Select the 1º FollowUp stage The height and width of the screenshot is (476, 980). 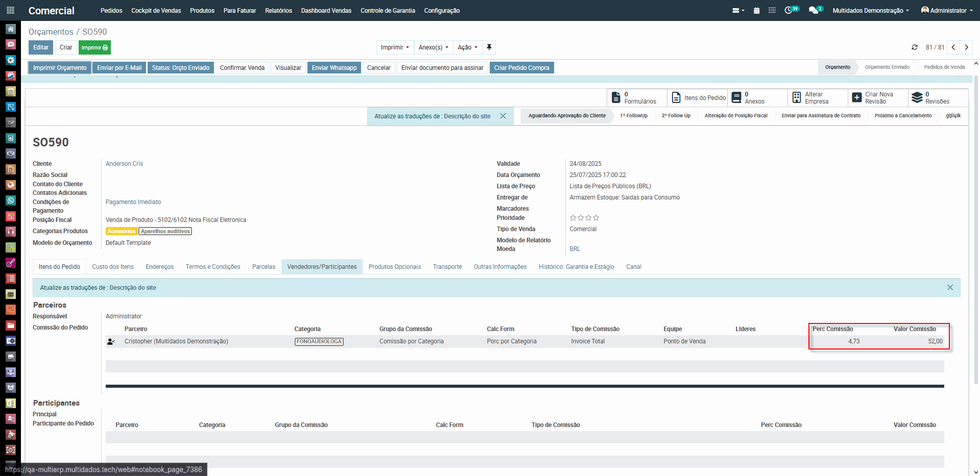click(x=633, y=116)
